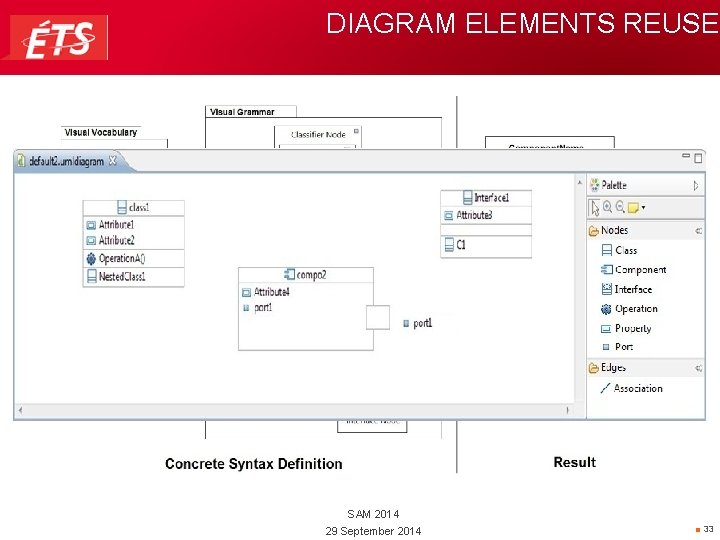Pin the Nodes drawer open

click(x=698, y=231)
